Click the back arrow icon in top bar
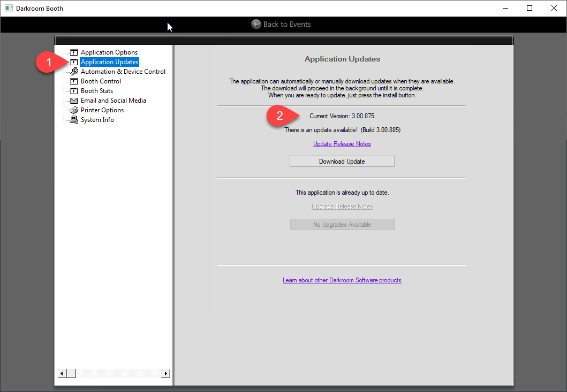 click(256, 24)
